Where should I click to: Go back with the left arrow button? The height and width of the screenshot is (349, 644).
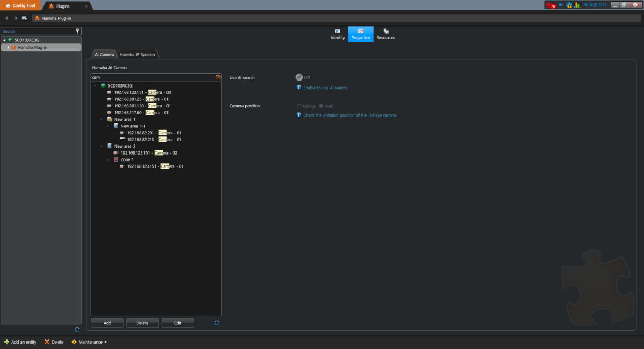tap(7, 18)
